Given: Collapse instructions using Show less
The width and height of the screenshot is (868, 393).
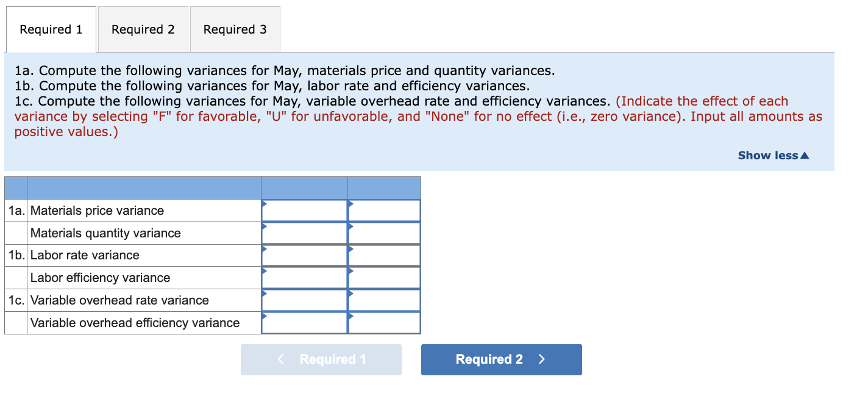Looking at the screenshot, I should [x=772, y=155].
